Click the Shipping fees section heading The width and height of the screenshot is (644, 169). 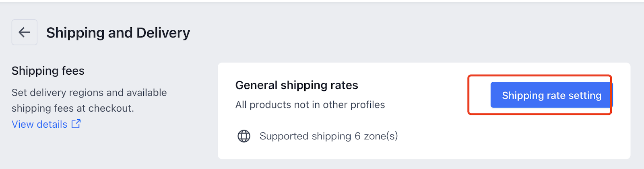(x=48, y=71)
